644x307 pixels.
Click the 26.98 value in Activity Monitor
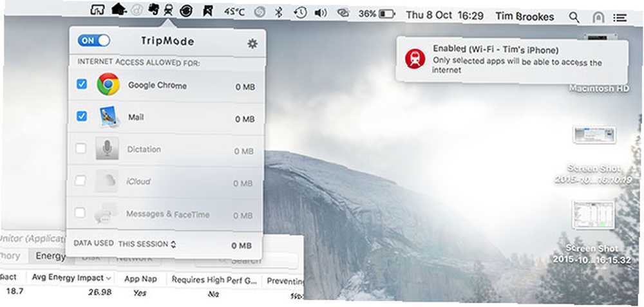pyautogui.click(x=100, y=292)
